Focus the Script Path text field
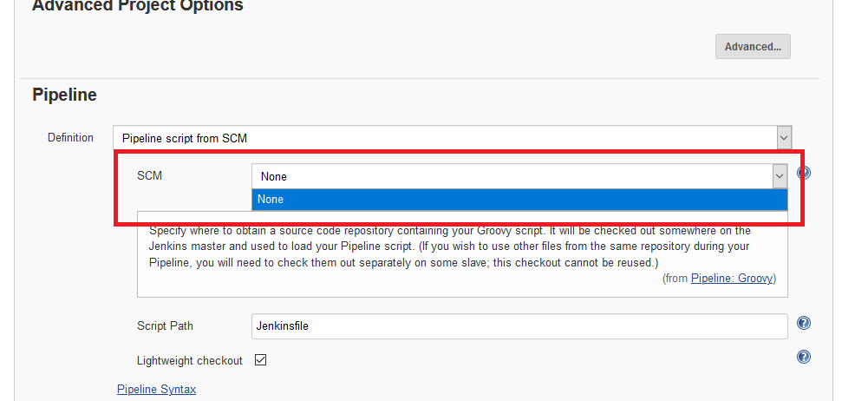868x401 pixels. click(519, 326)
